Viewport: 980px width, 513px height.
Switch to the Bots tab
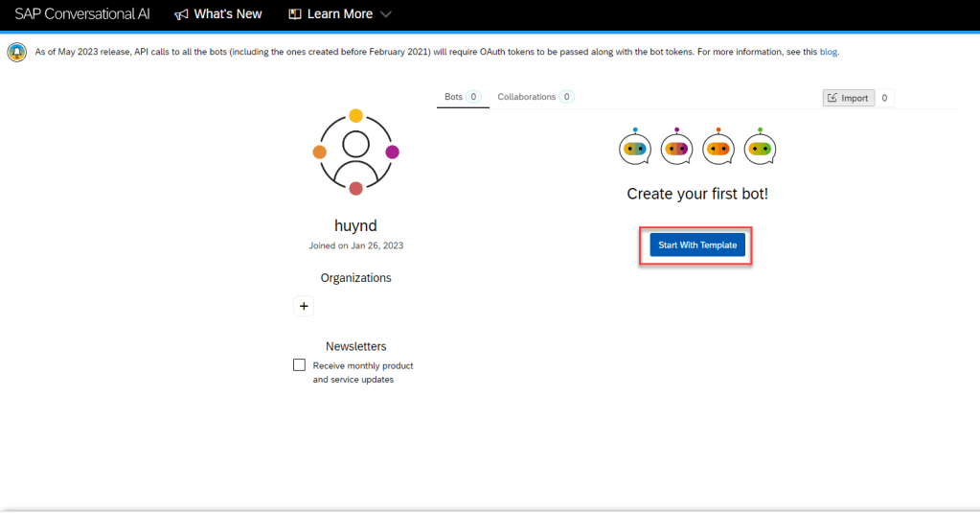[x=454, y=97]
